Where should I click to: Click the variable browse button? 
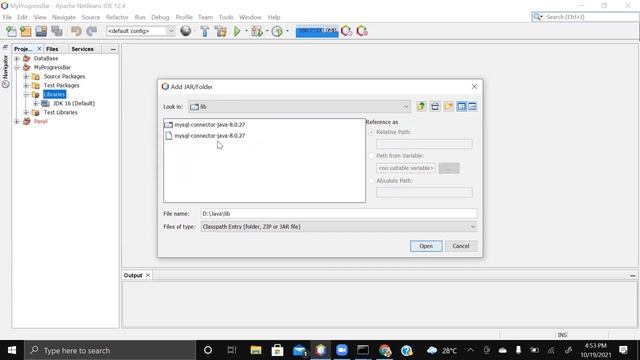pyautogui.click(x=449, y=168)
